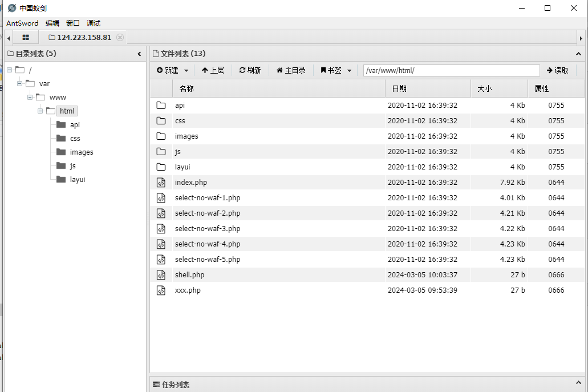Click the 中国蚁剑 app icon in title bar
Viewport: 588px width, 392px height.
pos(11,8)
